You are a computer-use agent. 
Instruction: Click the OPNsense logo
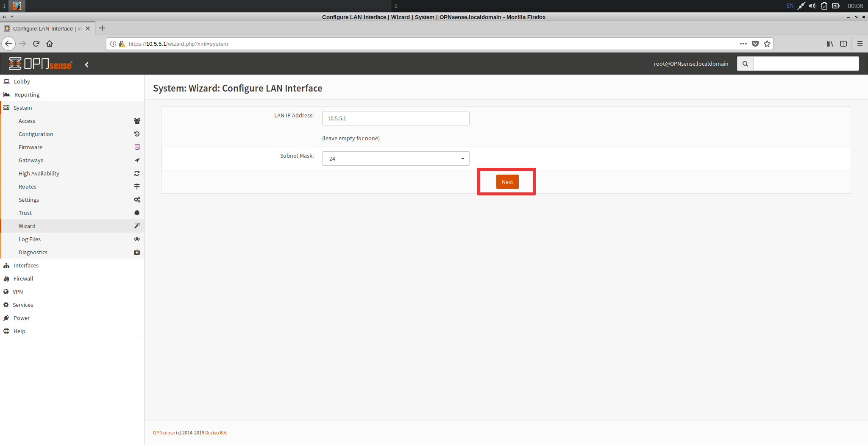coord(41,64)
